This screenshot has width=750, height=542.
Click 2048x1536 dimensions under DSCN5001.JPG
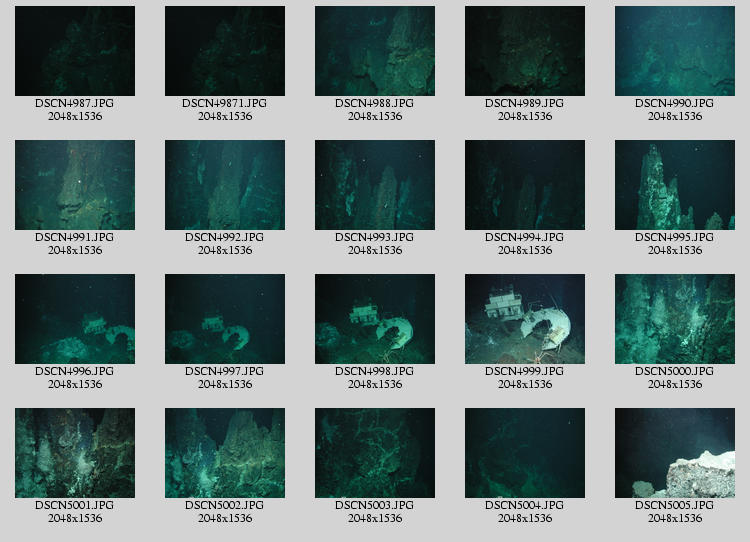[75, 518]
